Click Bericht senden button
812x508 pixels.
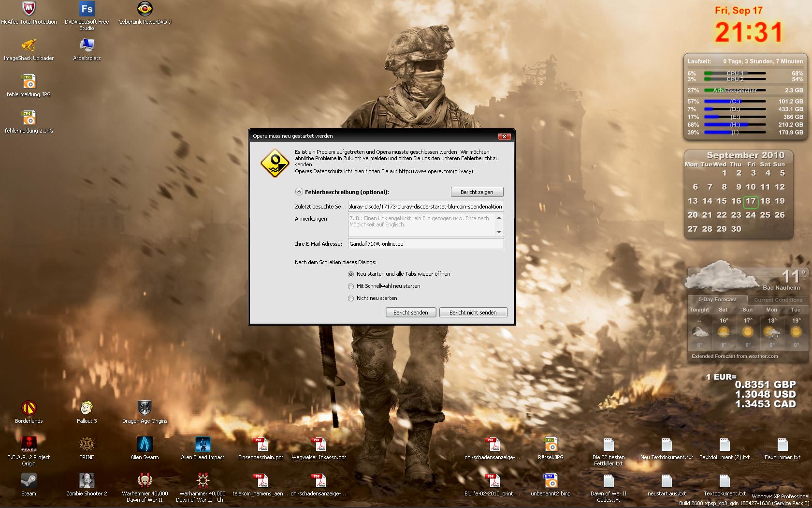point(411,313)
